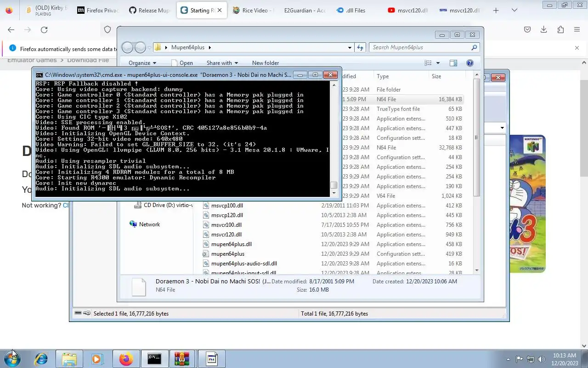Click the Search Mupen64plus field

[424, 47]
